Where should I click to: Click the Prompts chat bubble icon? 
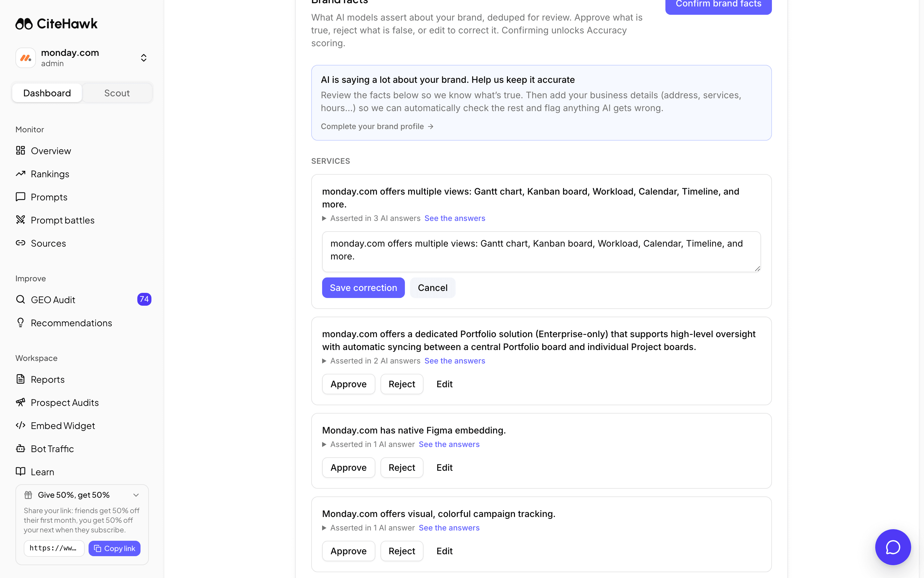[x=21, y=197]
